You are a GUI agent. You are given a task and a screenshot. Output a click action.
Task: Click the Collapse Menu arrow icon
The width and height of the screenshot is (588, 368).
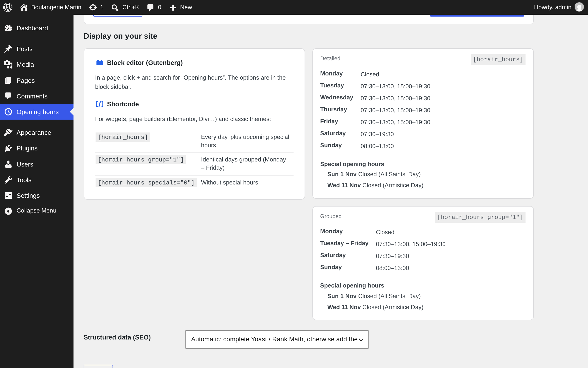(8, 211)
